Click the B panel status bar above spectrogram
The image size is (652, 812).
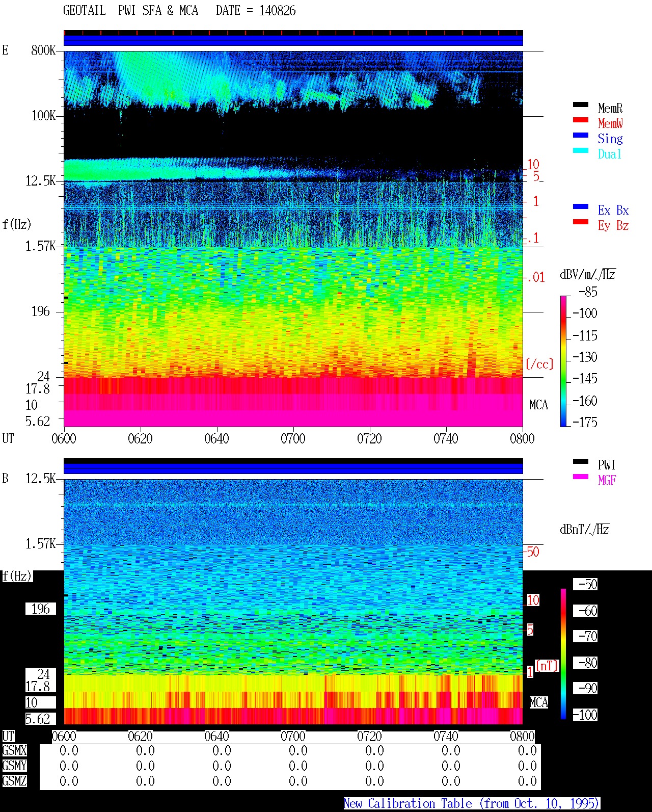coord(293,466)
